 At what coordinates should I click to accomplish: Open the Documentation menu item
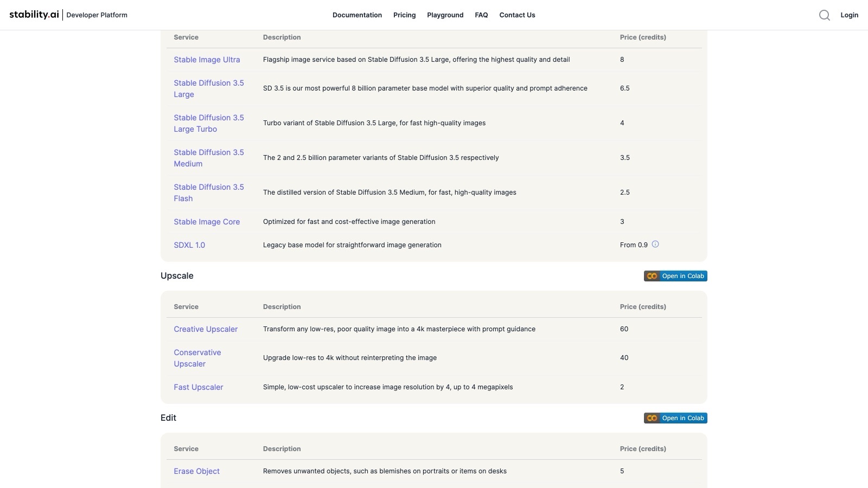pos(357,15)
